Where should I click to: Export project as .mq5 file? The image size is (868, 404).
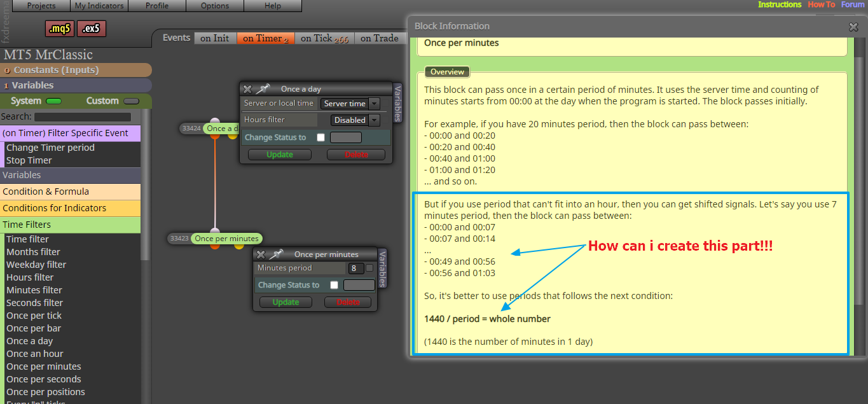click(x=60, y=29)
